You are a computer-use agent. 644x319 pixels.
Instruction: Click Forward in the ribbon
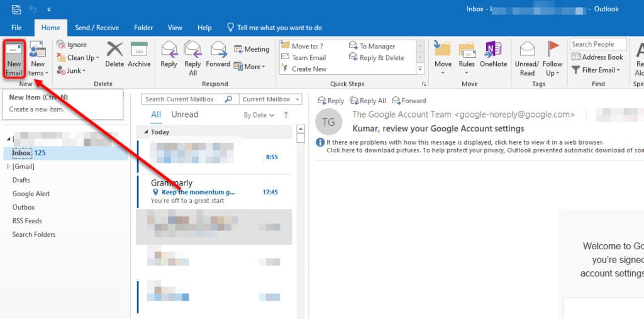[x=218, y=54]
